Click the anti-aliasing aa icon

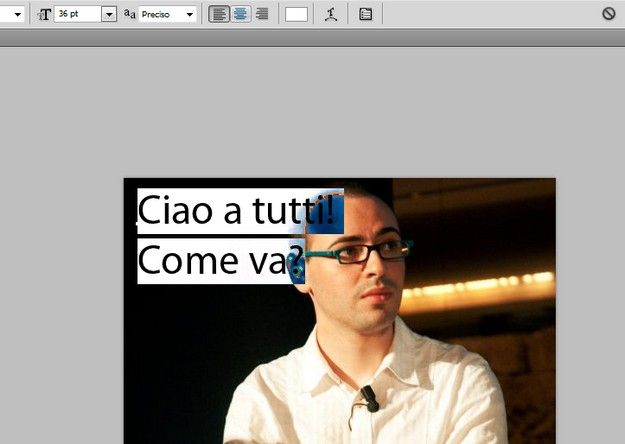(x=130, y=14)
